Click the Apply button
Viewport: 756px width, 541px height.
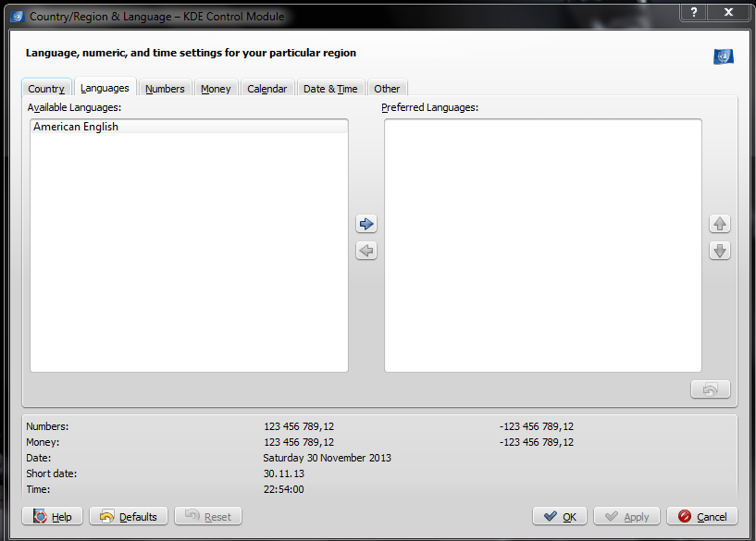626,516
